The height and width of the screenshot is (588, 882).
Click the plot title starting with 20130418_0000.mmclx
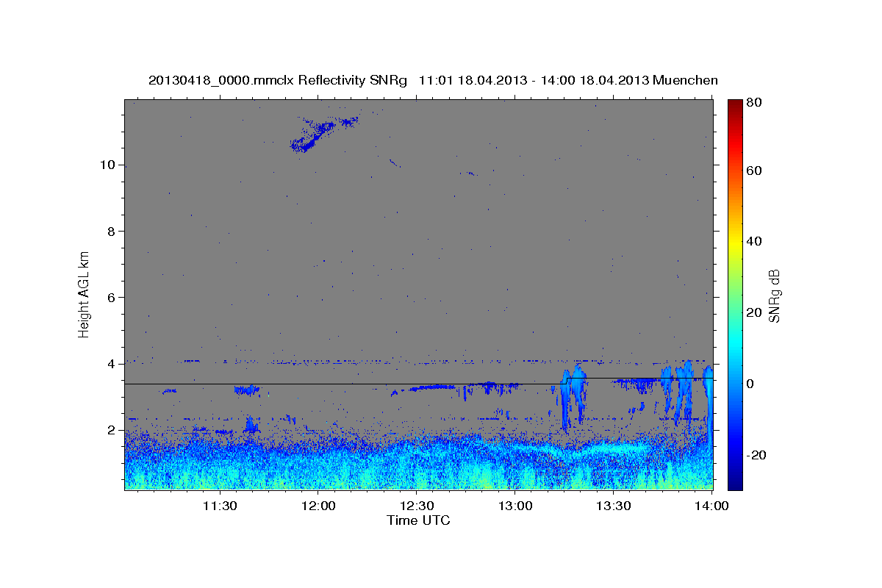[x=433, y=80]
